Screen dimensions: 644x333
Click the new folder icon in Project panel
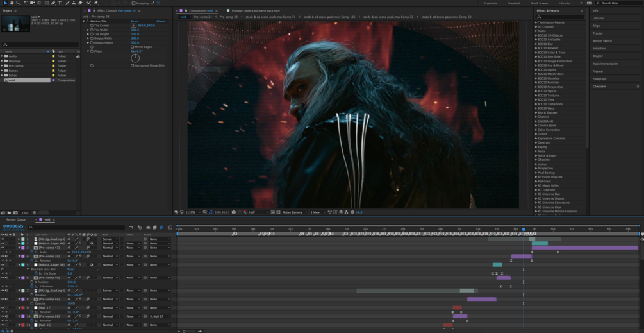click(9, 212)
